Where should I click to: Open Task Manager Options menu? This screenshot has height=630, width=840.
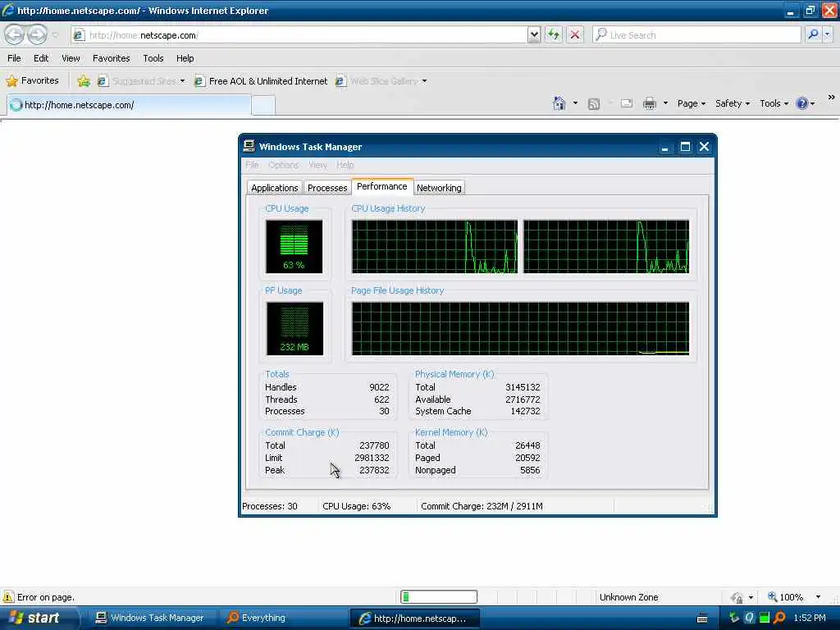pyautogui.click(x=283, y=165)
